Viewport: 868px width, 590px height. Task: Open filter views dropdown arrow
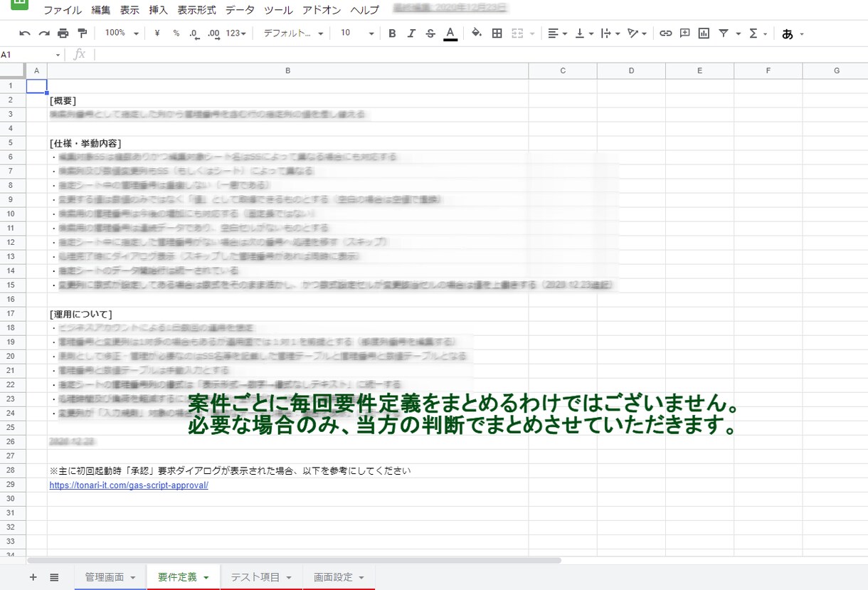738,34
